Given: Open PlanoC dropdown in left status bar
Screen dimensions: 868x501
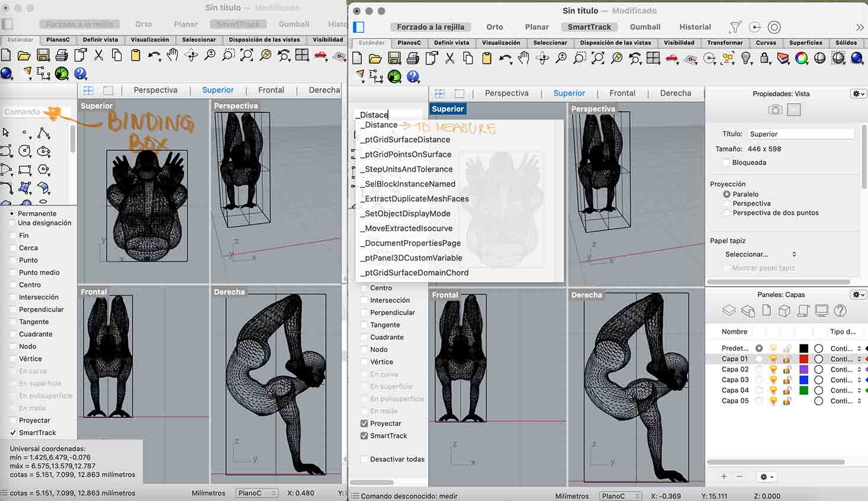Looking at the screenshot, I should (x=257, y=493).
